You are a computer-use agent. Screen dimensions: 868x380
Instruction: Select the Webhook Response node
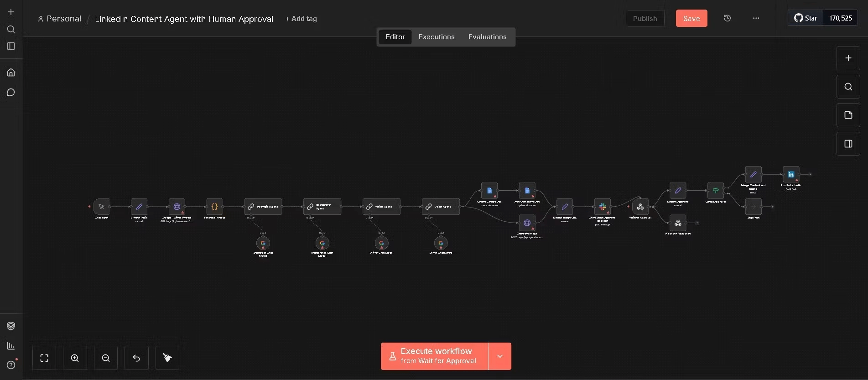[678, 223]
